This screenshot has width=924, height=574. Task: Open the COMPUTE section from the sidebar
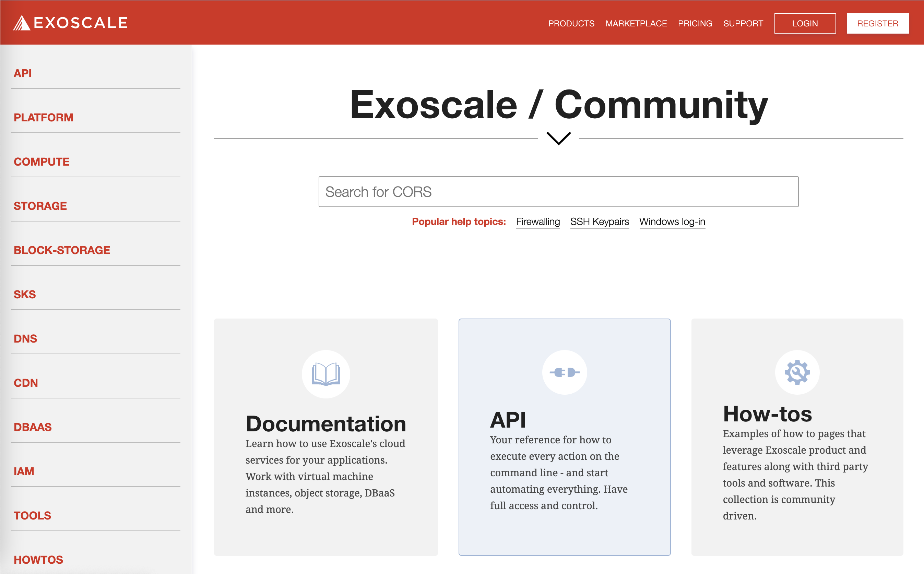tap(42, 162)
